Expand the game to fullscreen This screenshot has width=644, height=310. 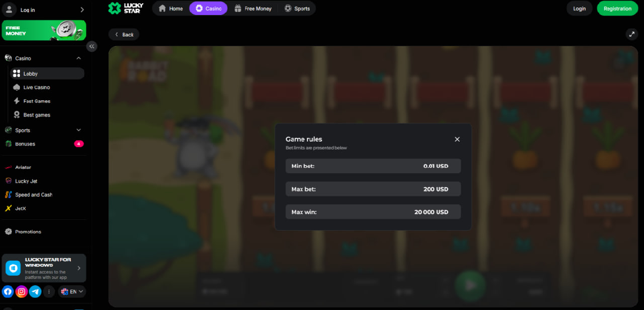632,34
